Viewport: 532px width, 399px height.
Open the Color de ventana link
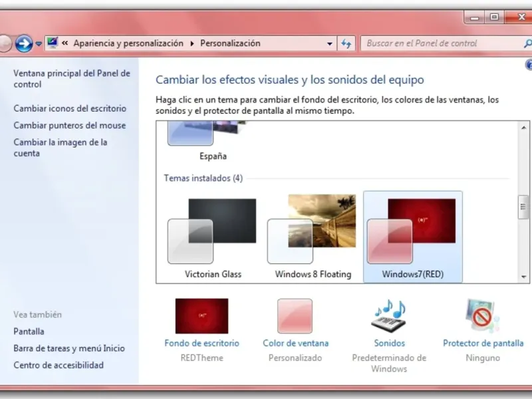[x=295, y=343]
